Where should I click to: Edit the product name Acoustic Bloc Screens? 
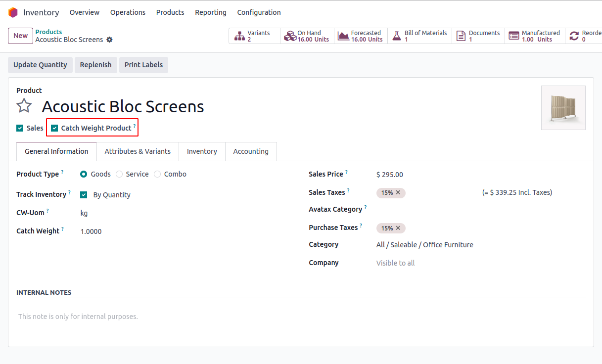(x=123, y=106)
